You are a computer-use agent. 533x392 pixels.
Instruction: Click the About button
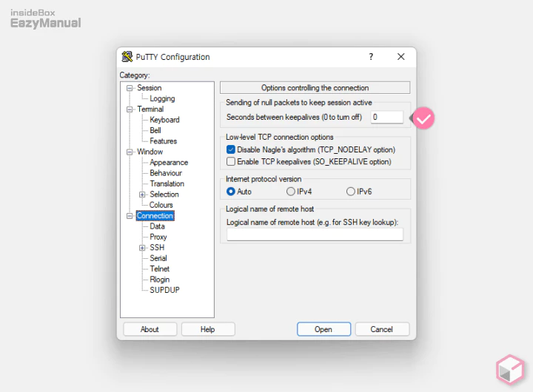click(150, 329)
